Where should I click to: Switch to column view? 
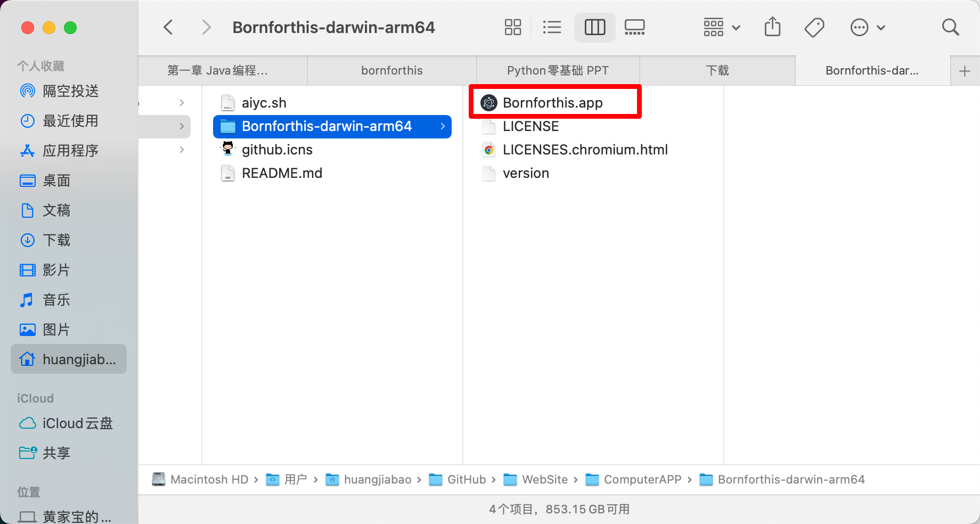[595, 27]
